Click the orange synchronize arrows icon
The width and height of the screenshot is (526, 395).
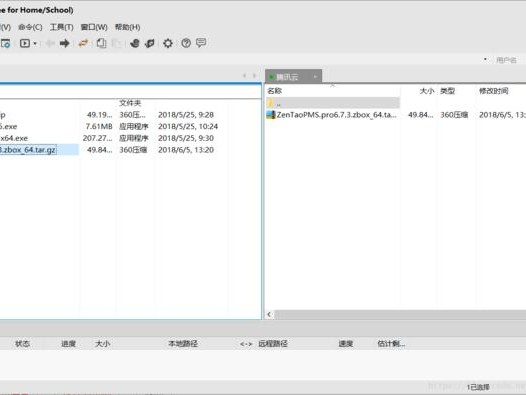click(83, 43)
